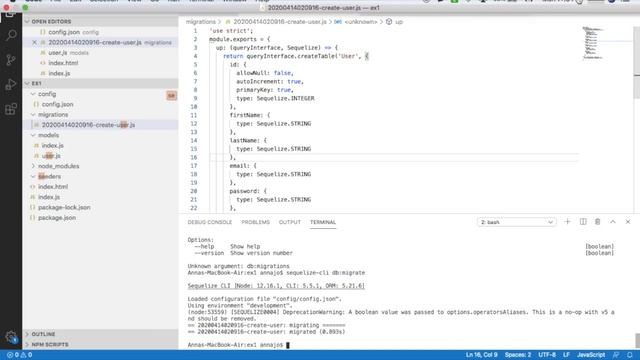Image resolution: width=640 pixels, height=360 pixels.
Task: Expand the node_modules folder
Action: coord(33,166)
